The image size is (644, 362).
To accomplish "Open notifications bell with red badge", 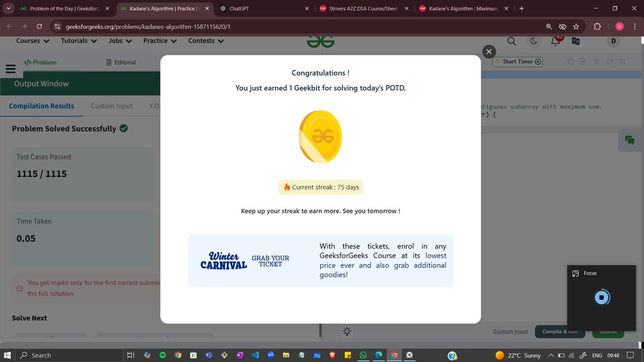I will tap(556, 41).
